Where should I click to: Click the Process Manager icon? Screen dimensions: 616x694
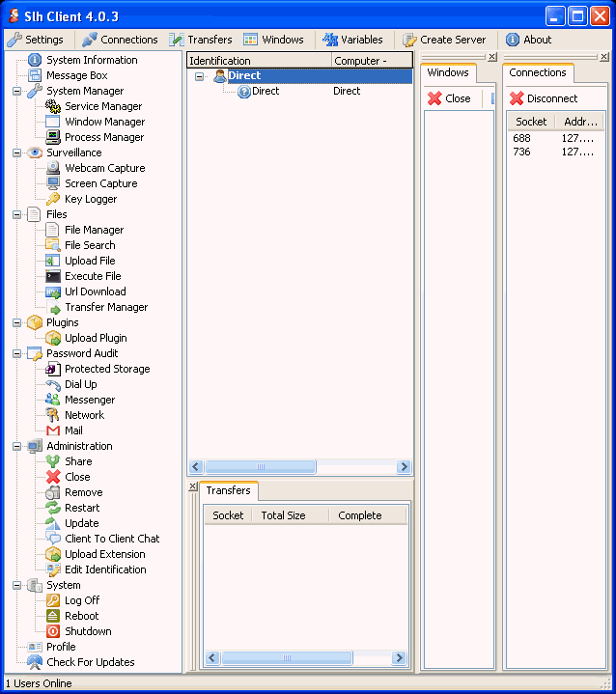pyautogui.click(x=53, y=137)
